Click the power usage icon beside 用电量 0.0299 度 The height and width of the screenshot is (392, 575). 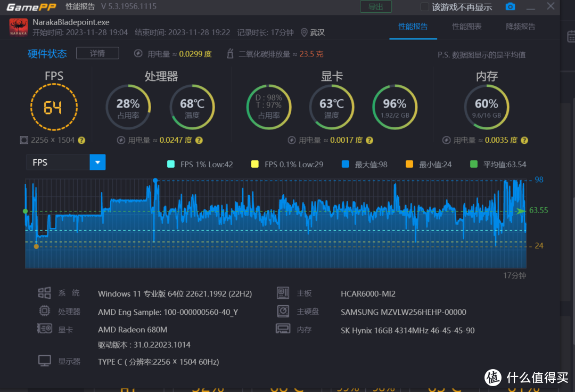click(138, 54)
